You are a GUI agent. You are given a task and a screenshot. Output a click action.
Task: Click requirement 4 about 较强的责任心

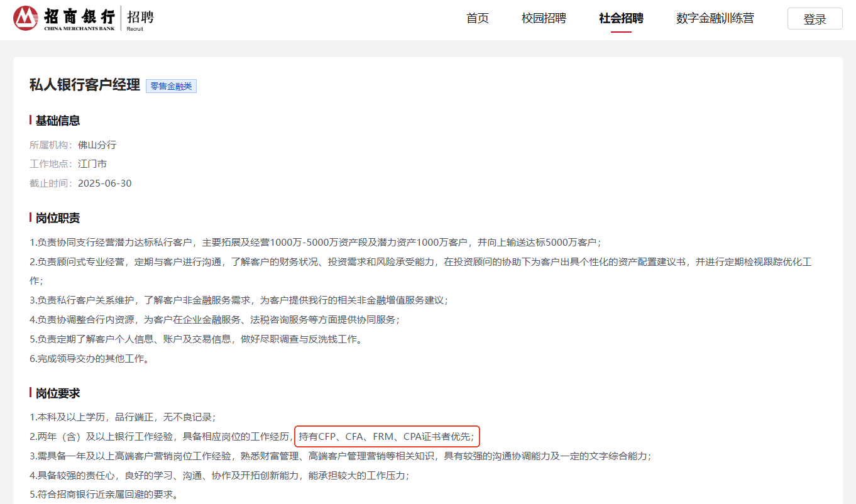click(x=219, y=475)
